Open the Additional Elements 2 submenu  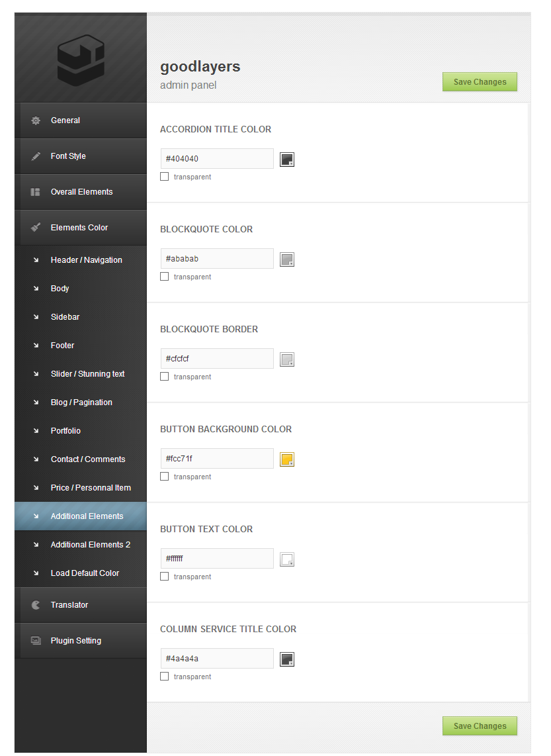pos(90,545)
